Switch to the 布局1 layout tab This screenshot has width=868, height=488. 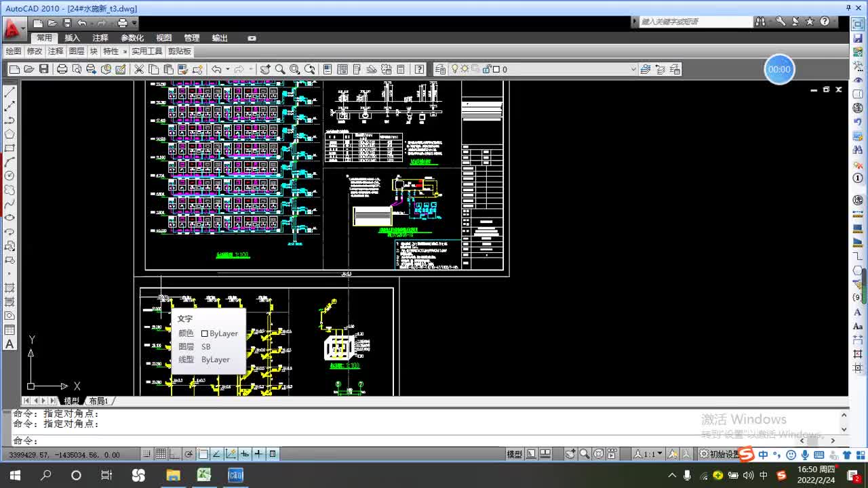pos(98,401)
